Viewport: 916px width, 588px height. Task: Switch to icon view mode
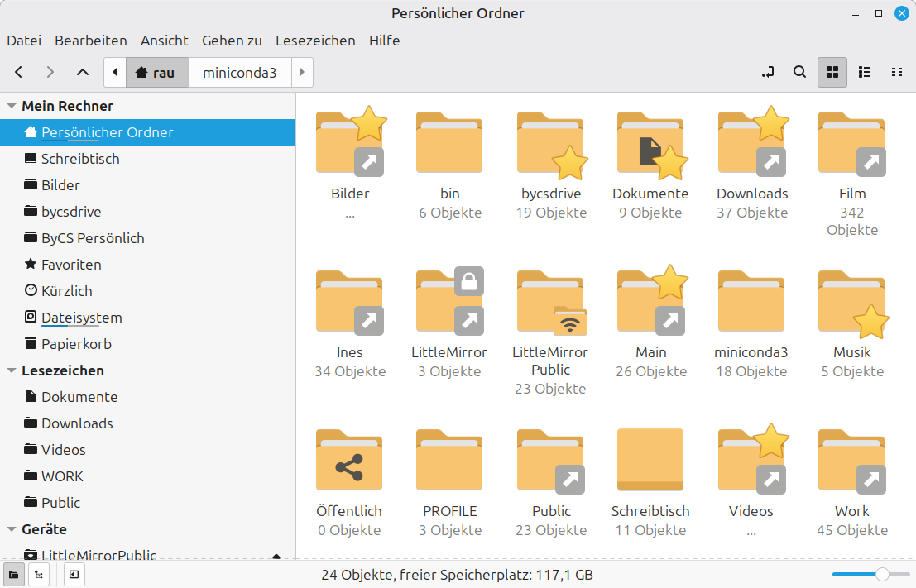832,72
